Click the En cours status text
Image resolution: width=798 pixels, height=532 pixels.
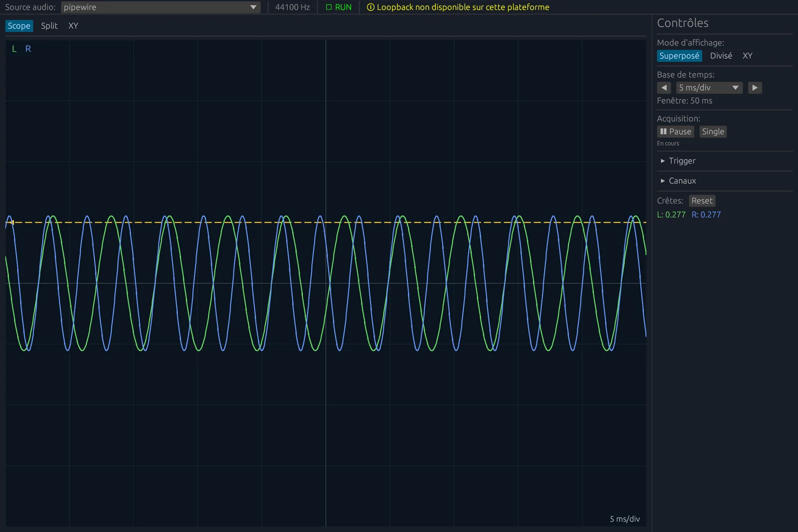click(x=668, y=144)
